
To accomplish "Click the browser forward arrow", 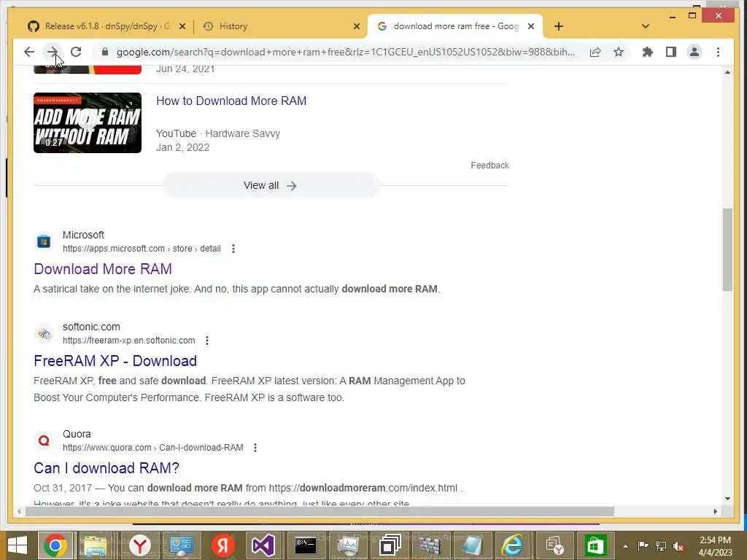I will point(53,52).
